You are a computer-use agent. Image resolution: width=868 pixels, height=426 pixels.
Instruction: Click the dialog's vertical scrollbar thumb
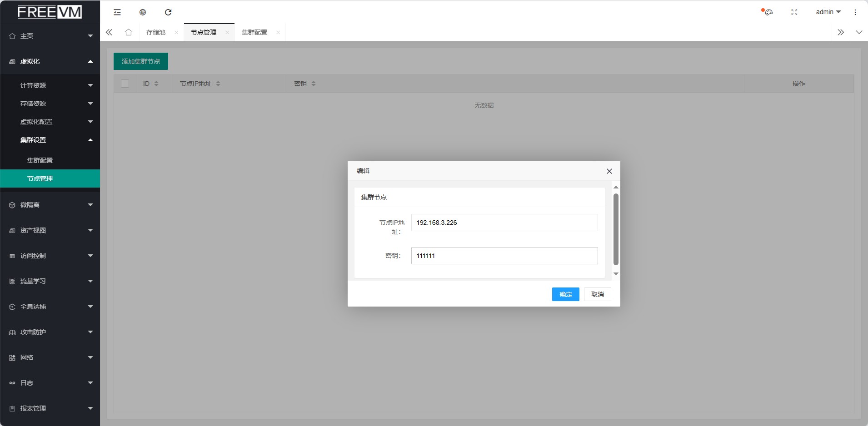[x=616, y=229]
